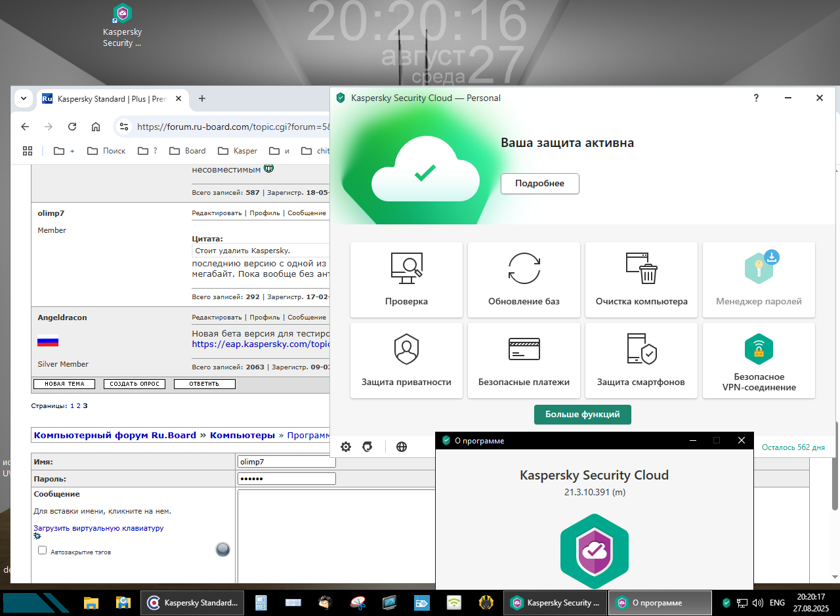Open the Менеджер паролей tile

[759, 279]
